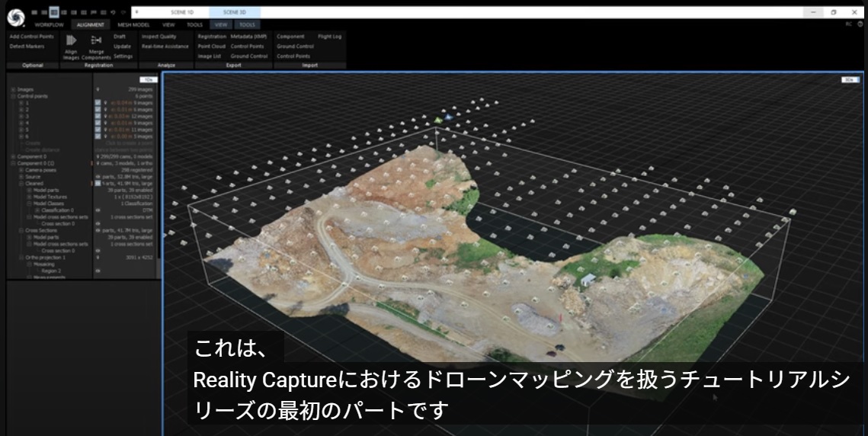Uncheck the checkbox for control point 1

[x=98, y=103]
